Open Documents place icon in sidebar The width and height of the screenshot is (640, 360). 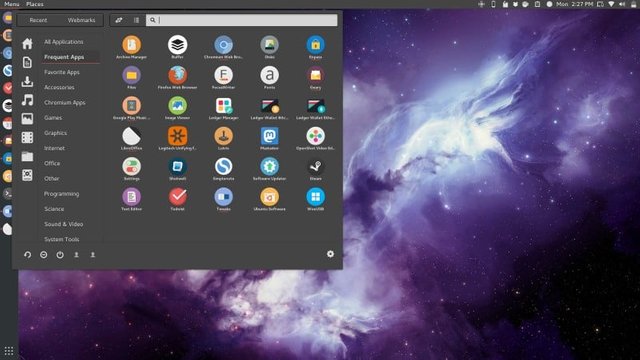[x=27, y=62]
